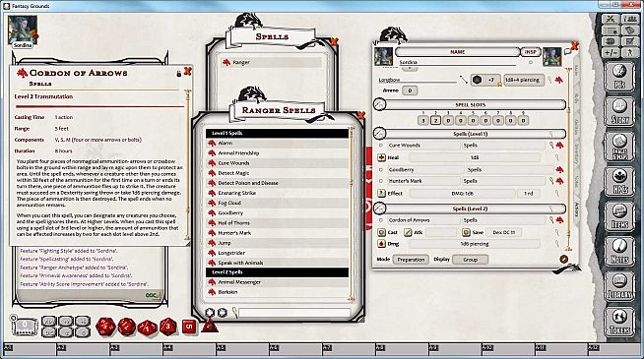Open Ranger entry in Spells window
644x359 pixels.
pyautogui.click(x=272, y=62)
